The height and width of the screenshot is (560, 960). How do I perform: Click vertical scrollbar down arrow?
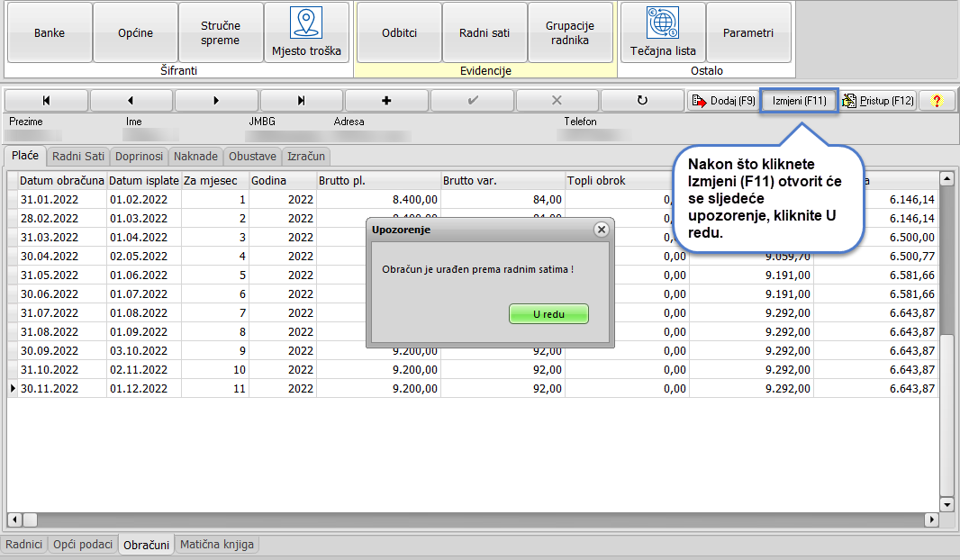[946, 505]
